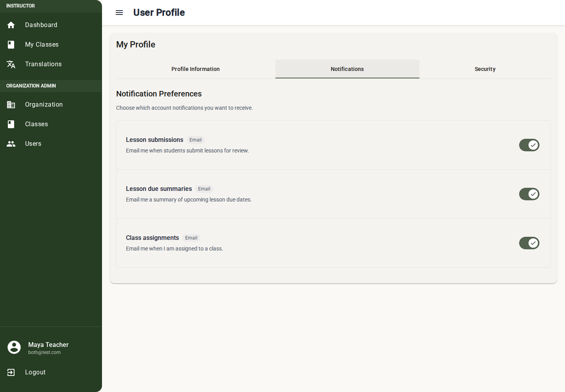This screenshot has height=392, width=565.
Task: Click the Logout exit icon
Action: [x=11, y=372]
